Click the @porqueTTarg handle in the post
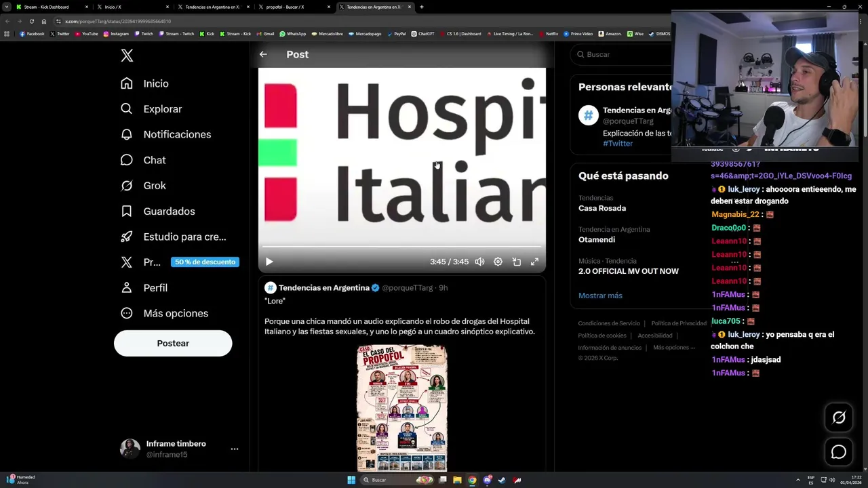868x488 pixels. pyautogui.click(x=407, y=288)
